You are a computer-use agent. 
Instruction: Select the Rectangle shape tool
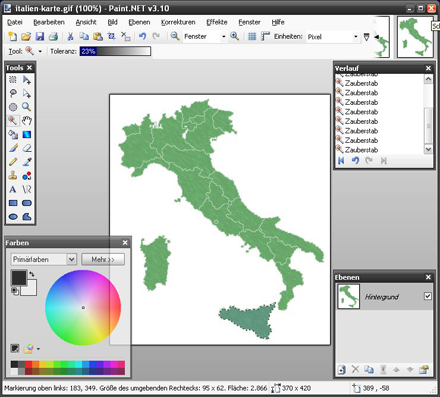[x=13, y=203]
